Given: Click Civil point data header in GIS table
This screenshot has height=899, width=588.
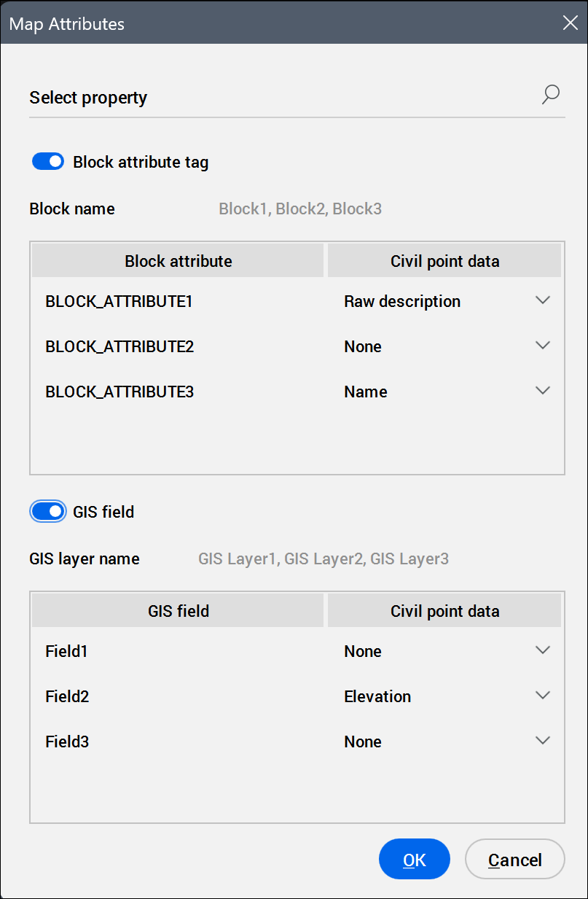Looking at the screenshot, I should [444, 611].
